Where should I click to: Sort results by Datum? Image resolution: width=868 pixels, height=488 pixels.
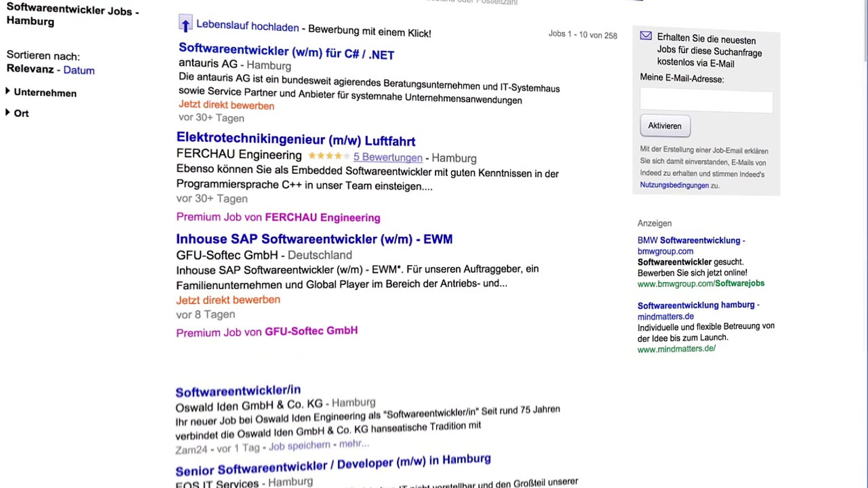[x=79, y=70]
